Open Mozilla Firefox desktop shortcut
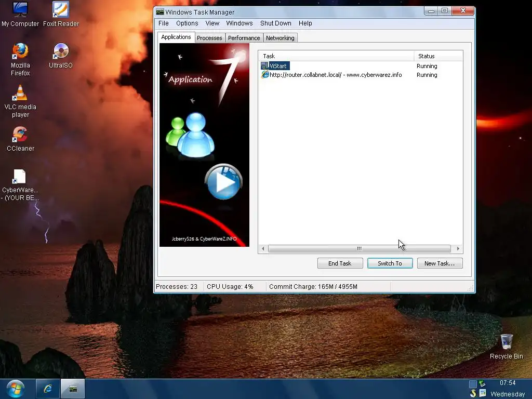Image resolution: width=532 pixels, height=399 pixels. pyautogui.click(x=20, y=60)
